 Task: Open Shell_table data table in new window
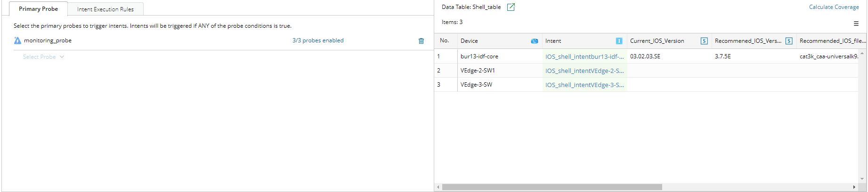511,7
